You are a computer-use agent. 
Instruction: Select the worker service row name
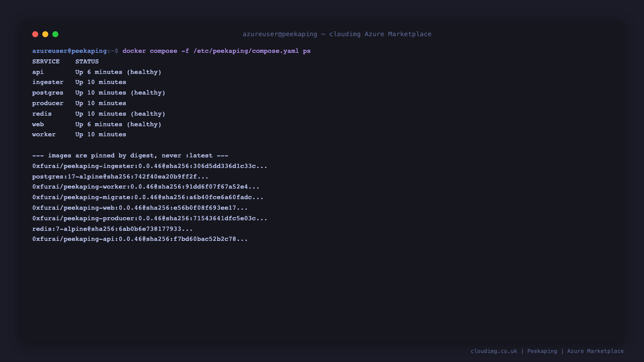pyautogui.click(x=44, y=134)
